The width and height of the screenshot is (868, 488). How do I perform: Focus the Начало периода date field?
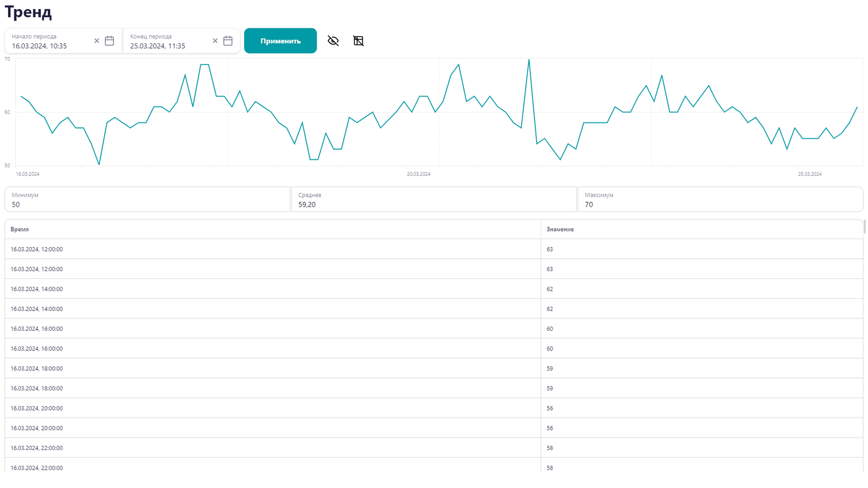(x=49, y=46)
